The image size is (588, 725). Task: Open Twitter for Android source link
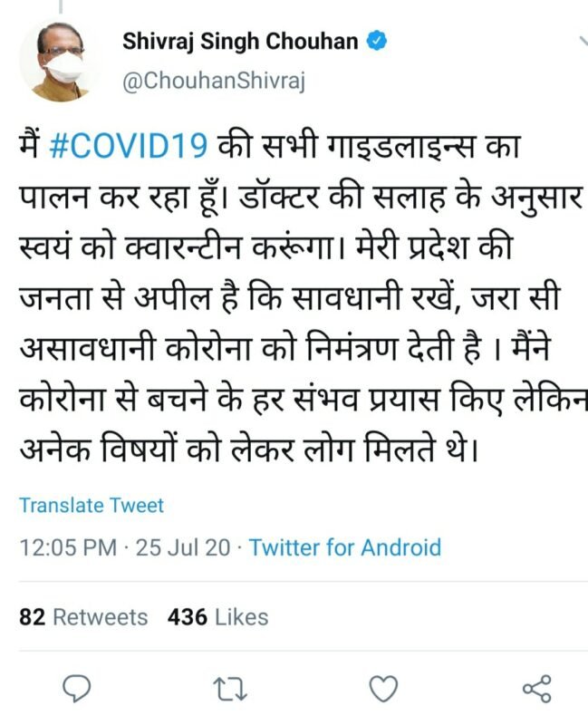pos(345,547)
